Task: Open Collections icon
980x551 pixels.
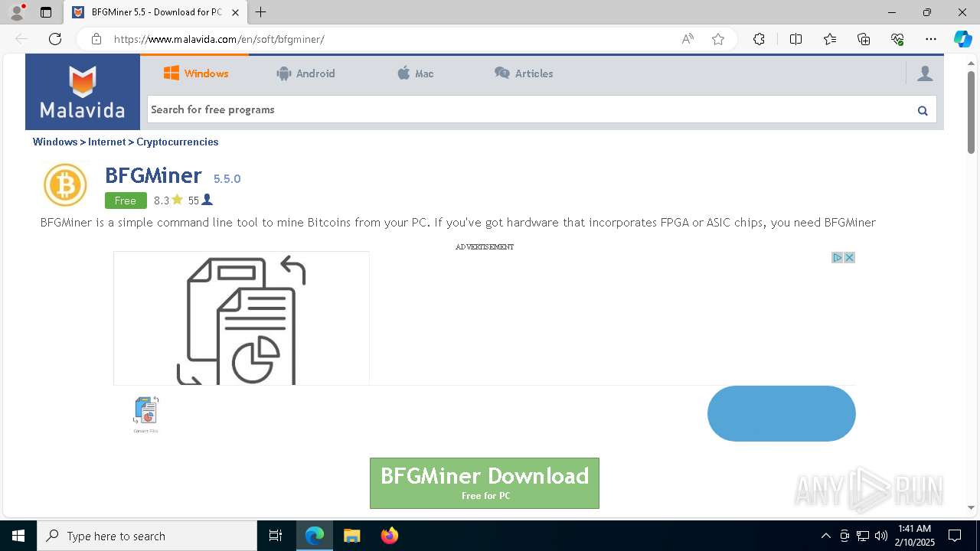Action: (x=864, y=39)
